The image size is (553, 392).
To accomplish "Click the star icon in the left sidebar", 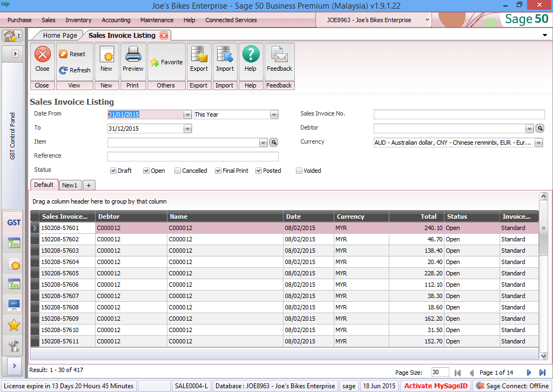I will (x=13, y=325).
